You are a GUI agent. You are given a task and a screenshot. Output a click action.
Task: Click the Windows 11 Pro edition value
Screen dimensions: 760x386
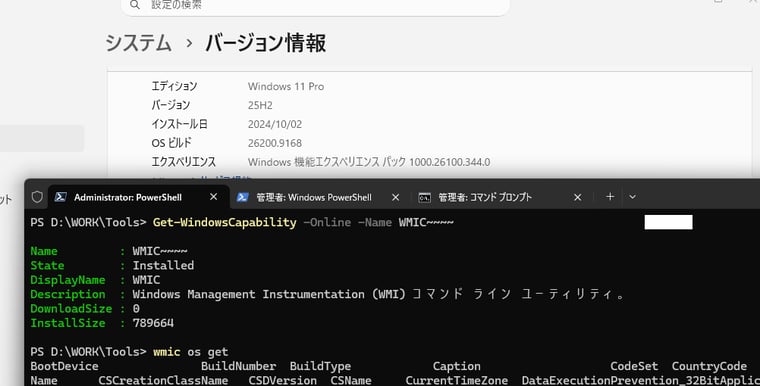coord(286,86)
